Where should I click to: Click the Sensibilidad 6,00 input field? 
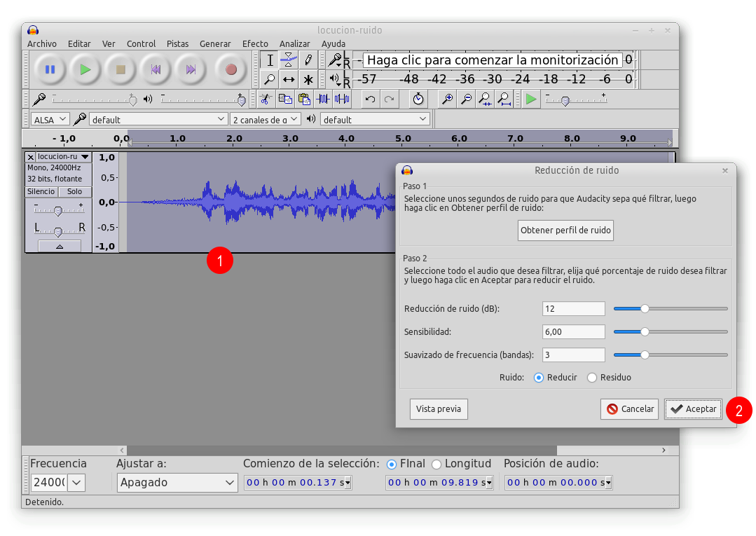tap(574, 332)
